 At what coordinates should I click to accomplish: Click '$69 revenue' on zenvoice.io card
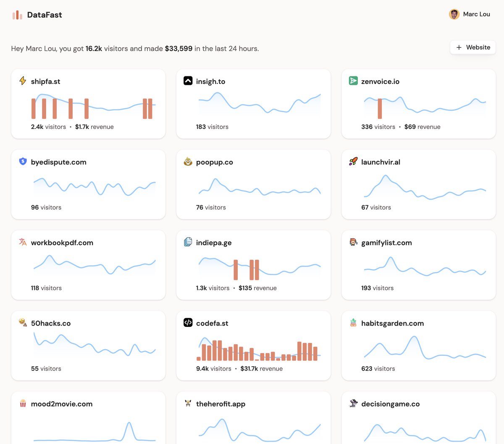[x=423, y=127]
